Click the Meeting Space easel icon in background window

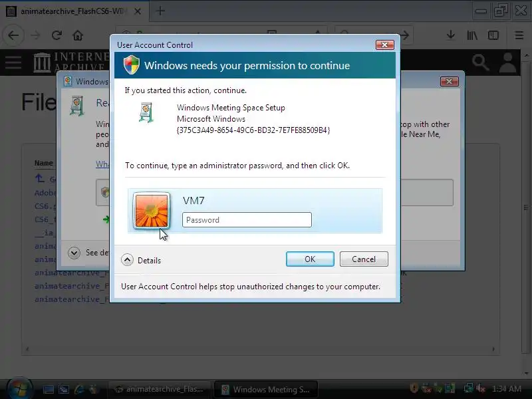pyautogui.click(x=77, y=106)
